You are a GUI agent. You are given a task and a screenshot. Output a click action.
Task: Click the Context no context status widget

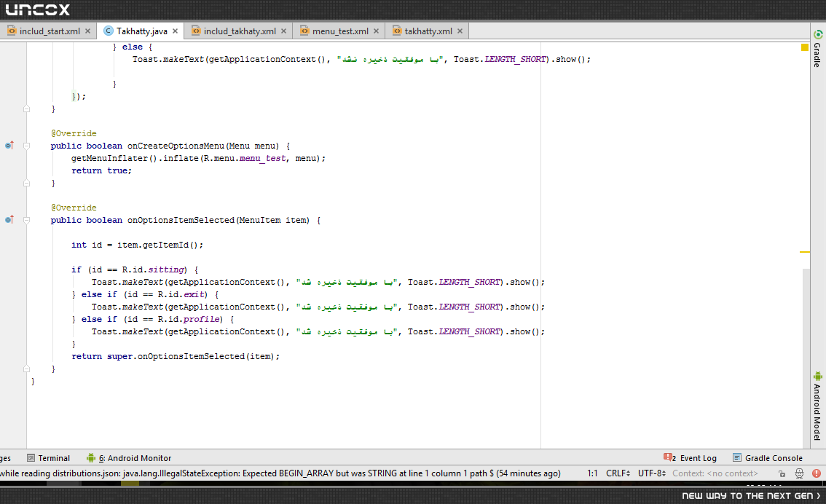click(x=715, y=473)
